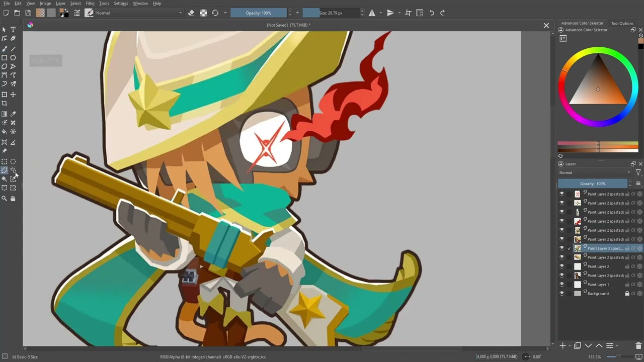Toggle eraser mode in toolbar

coord(191,13)
